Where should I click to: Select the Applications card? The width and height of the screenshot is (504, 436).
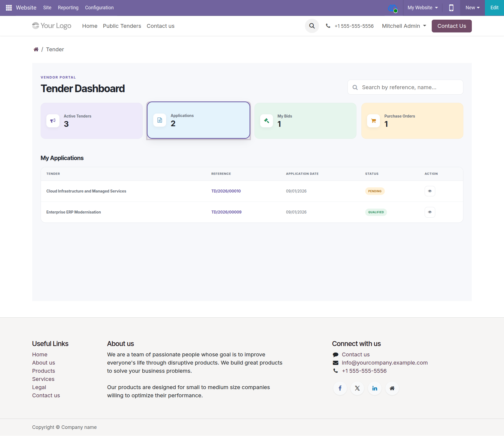tap(199, 120)
